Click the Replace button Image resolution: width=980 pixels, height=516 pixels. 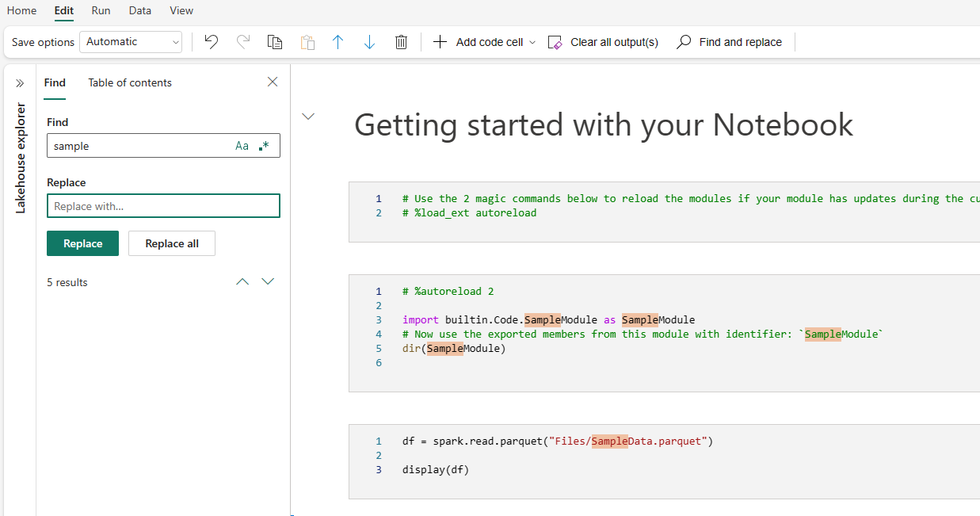tap(82, 243)
